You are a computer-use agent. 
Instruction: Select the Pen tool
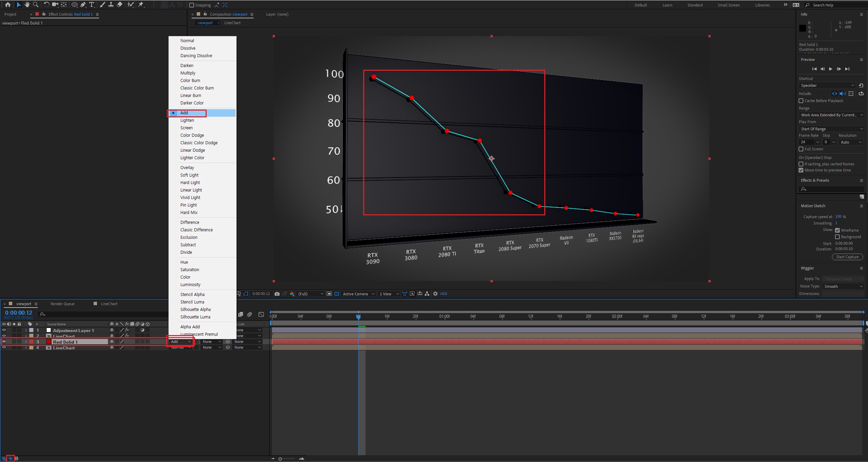coord(83,5)
